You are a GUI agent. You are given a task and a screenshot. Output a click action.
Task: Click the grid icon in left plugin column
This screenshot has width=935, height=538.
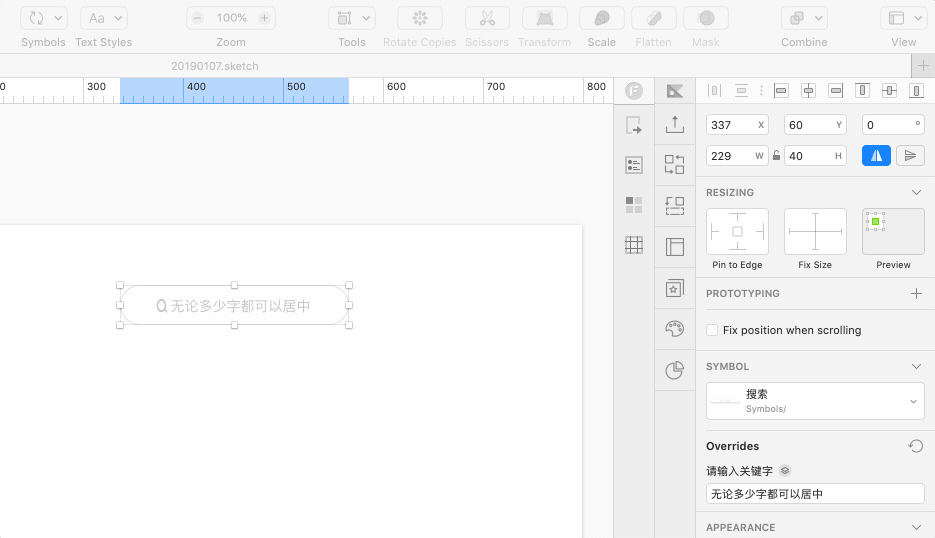pos(633,245)
